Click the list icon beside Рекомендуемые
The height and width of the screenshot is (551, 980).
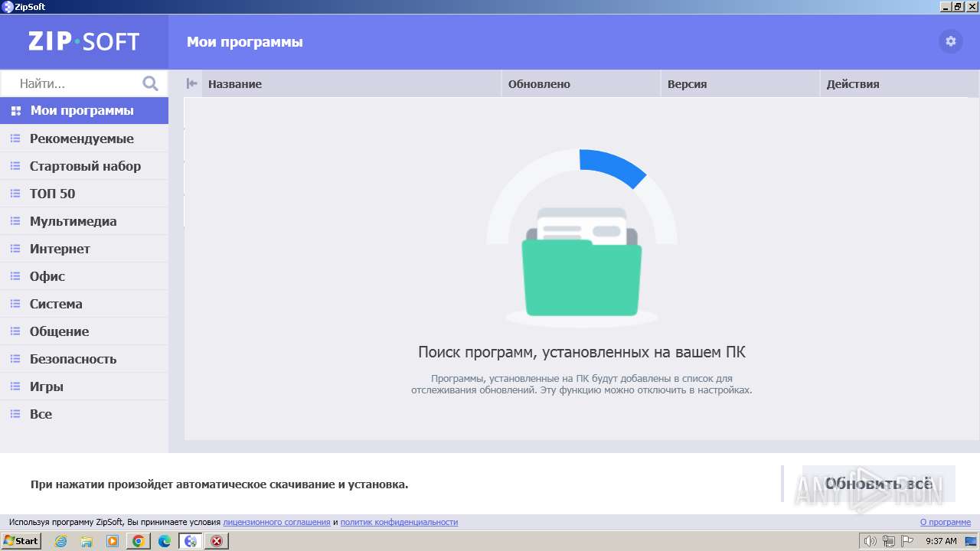(x=15, y=139)
